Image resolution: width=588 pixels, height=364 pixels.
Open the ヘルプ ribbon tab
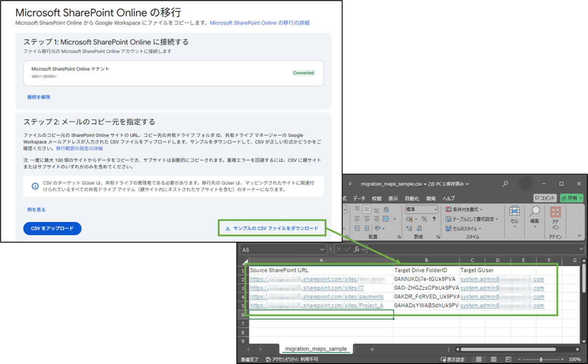[x=448, y=198]
